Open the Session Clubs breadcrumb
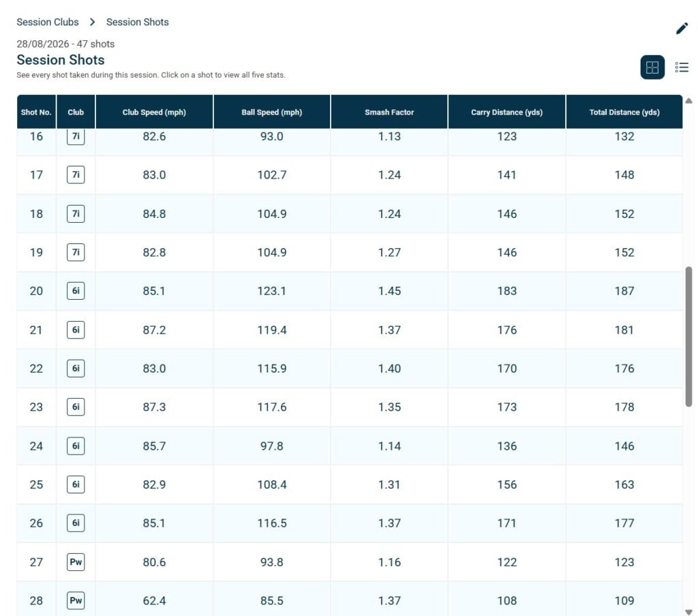This screenshot has height=616, width=698. [x=48, y=22]
